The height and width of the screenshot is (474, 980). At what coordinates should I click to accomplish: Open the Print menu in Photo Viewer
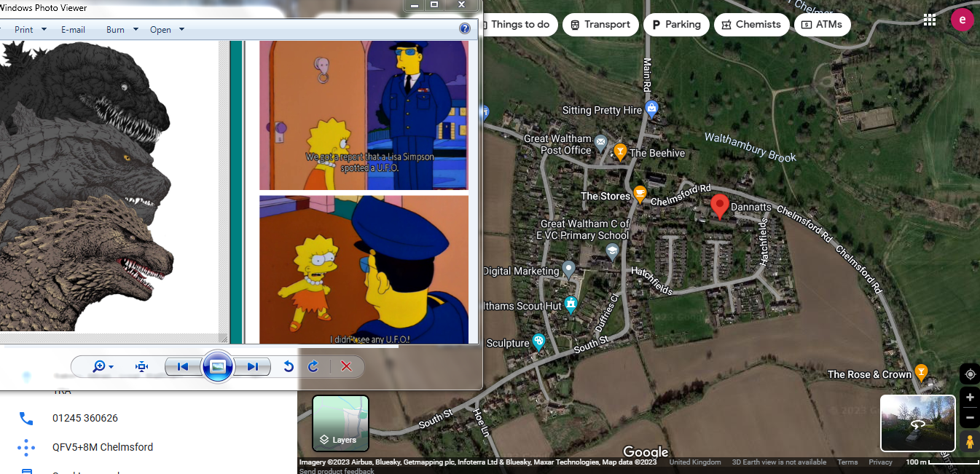(31, 30)
